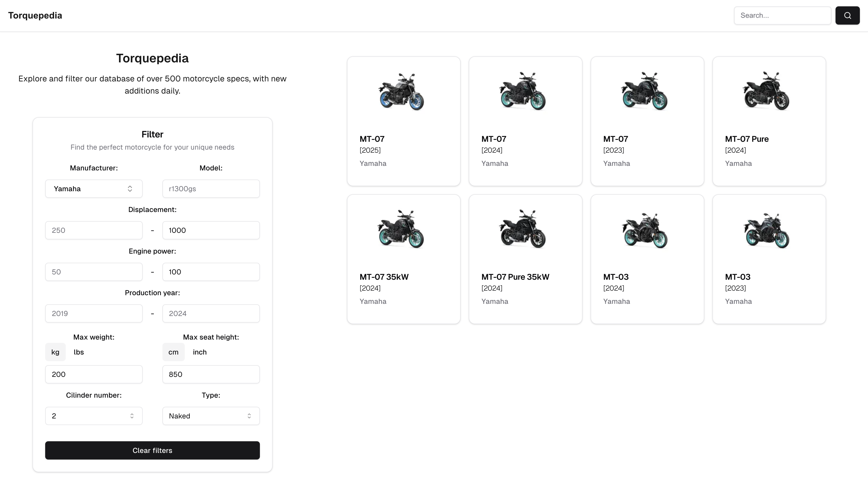The height and width of the screenshot is (493, 868).
Task: Click the Production year: label
Action: click(153, 293)
